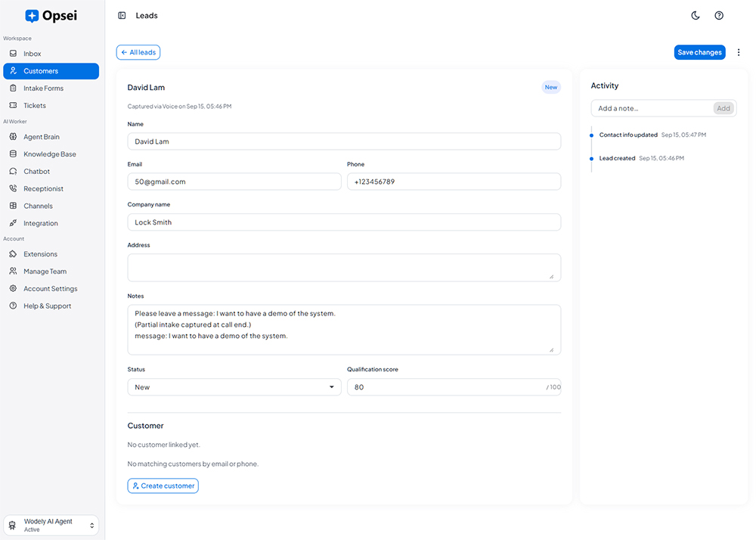756x540 pixels.
Task: Click Company name field Lock Smith
Action: (344, 222)
